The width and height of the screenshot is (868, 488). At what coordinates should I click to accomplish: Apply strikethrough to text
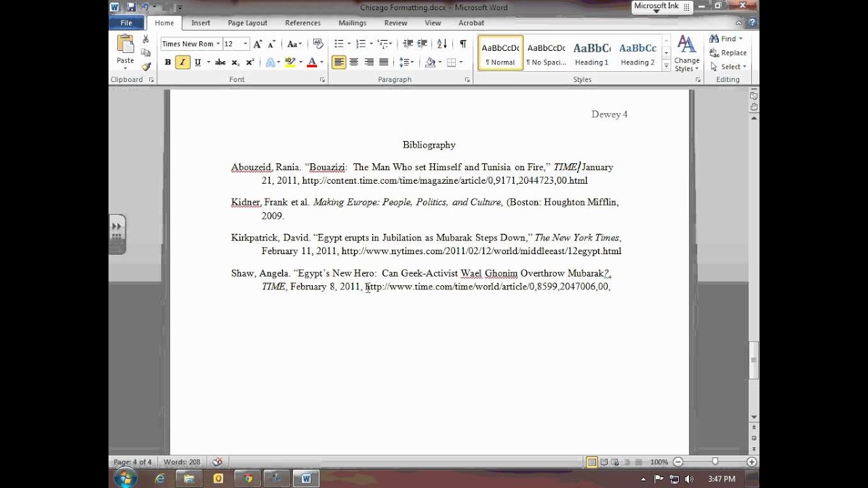[220, 62]
